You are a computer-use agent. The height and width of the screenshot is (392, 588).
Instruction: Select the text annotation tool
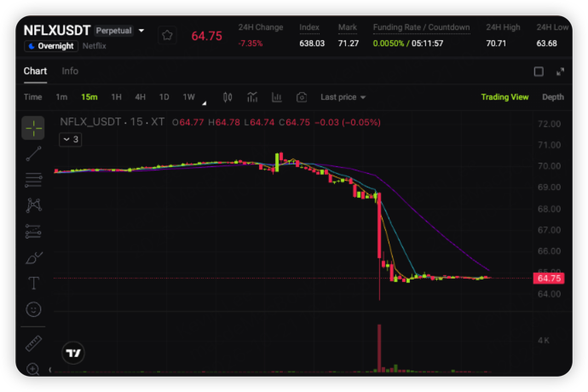click(33, 283)
